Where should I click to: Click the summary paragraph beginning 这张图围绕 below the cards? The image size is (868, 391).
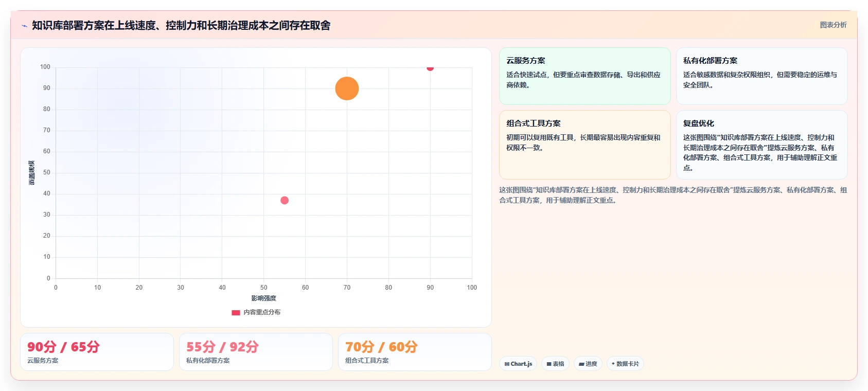[673, 195]
